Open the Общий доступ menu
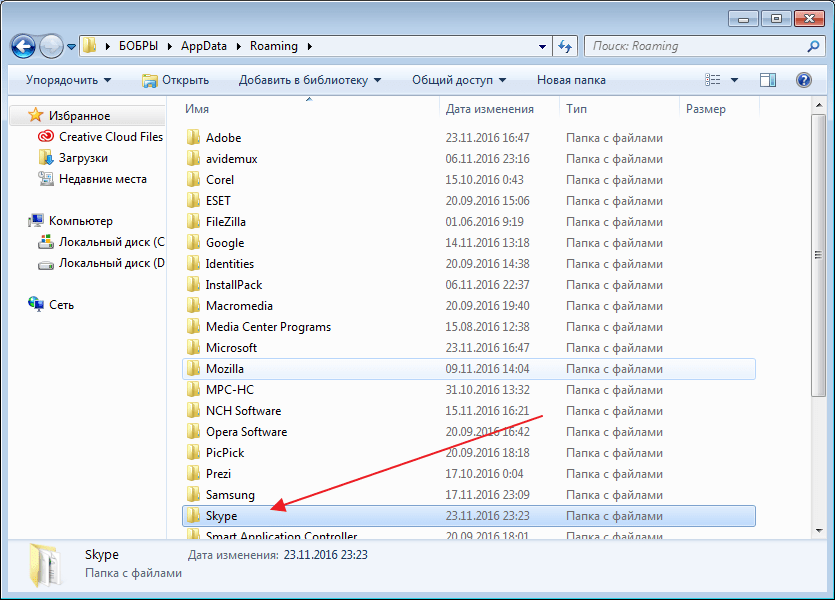835x600 pixels. click(x=459, y=80)
